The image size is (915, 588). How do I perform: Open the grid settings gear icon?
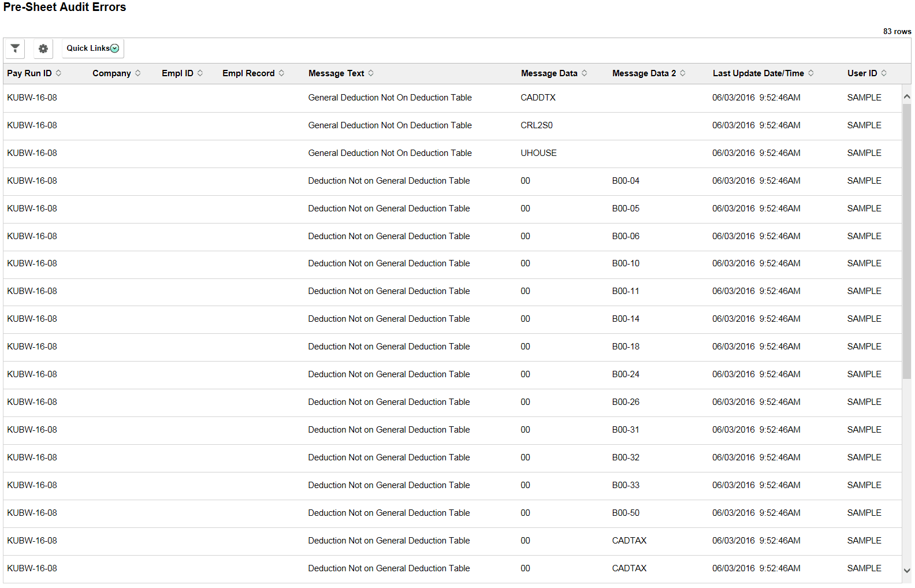[43, 49]
